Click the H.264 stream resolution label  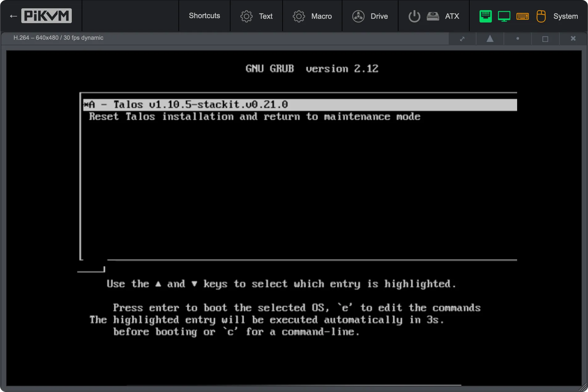(58, 38)
